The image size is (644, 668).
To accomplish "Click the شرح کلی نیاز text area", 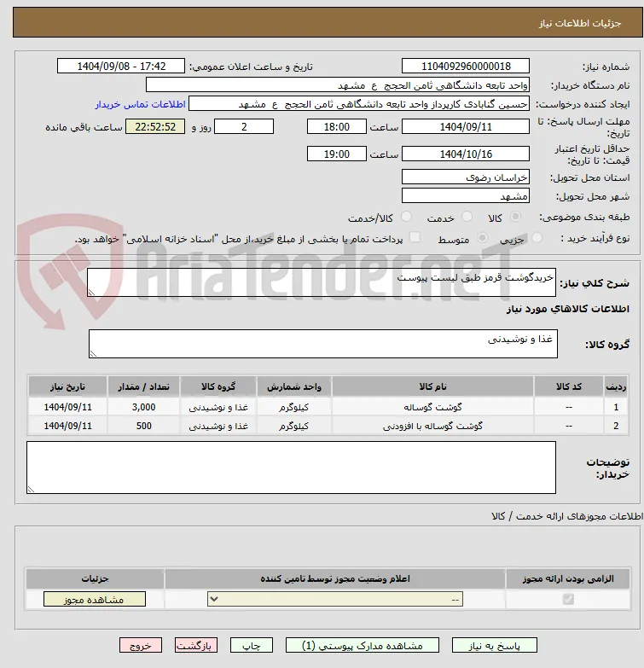I will pos(322,282).
